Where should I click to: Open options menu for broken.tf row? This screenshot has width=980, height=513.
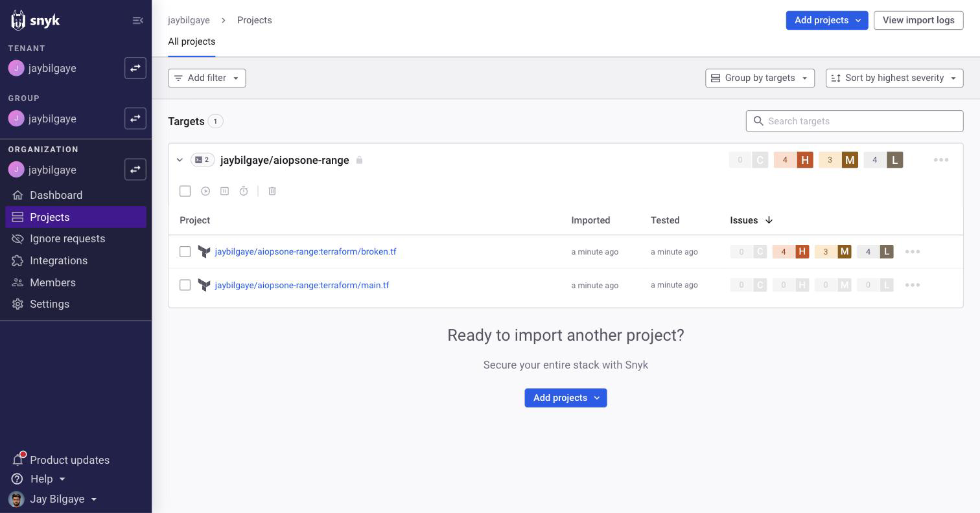click(913, 251)
